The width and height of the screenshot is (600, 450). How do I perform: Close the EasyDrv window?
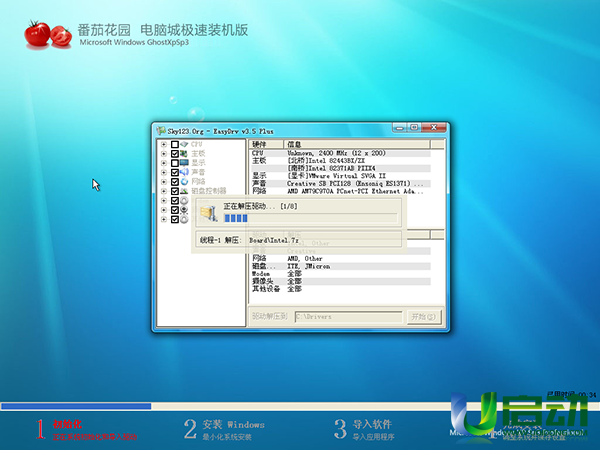(x=434, y=127)
